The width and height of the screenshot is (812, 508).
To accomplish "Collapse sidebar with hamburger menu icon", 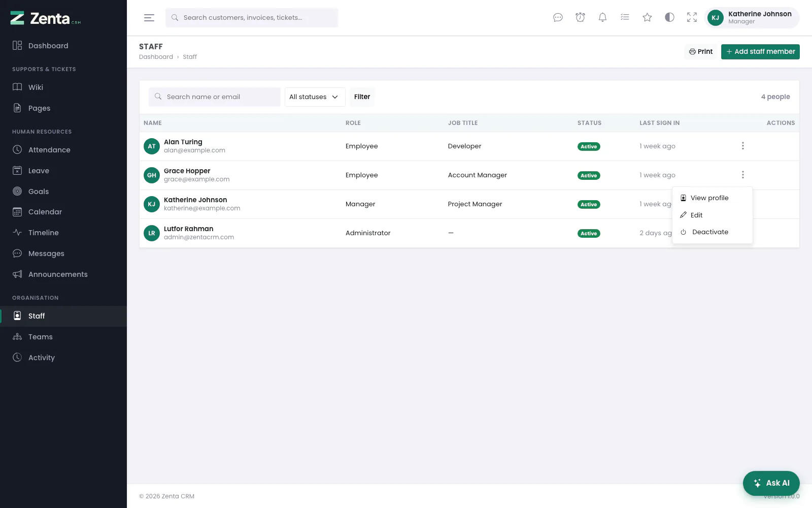I will 149,18.
